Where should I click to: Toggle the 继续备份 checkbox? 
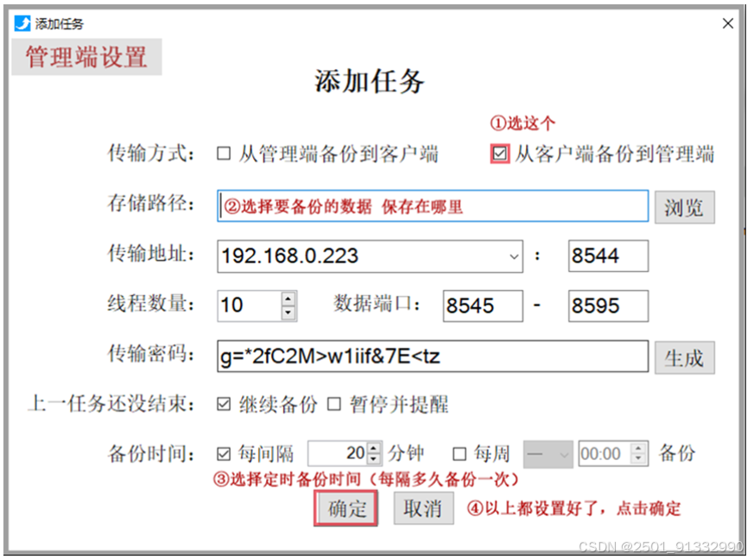[224, 405]
